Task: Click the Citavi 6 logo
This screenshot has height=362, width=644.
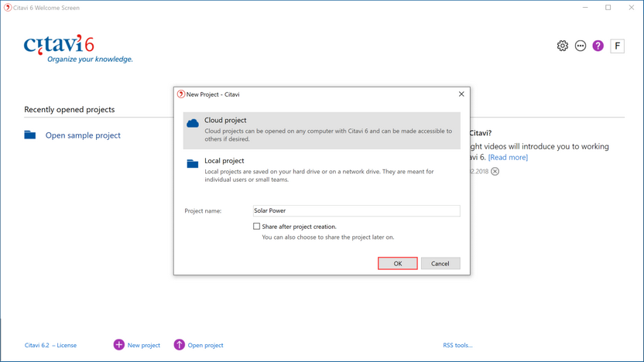Action: tap(59, 44)
